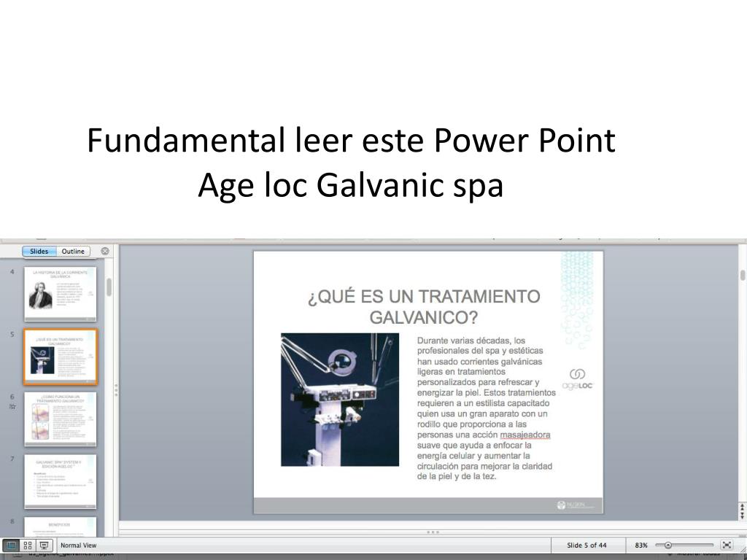
Task: Click the notes pane splitter dots
Action: (x=433, y=532)
